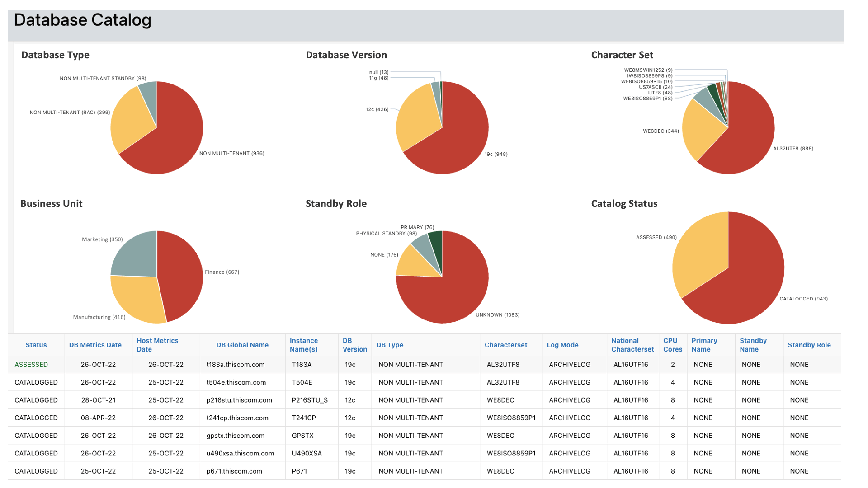
Task: Sort the table by the Status column header
Action: (36, 345)
